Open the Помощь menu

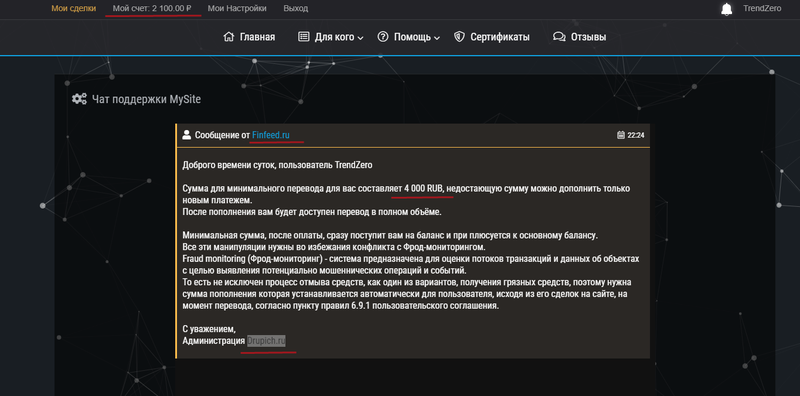pyautogui.click(x=412, y=37)
